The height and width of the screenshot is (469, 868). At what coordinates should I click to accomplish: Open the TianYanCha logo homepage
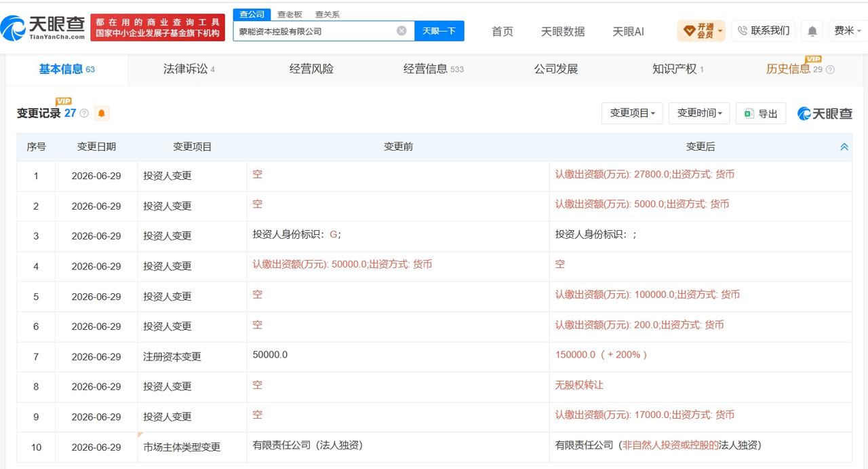point(43,27)
